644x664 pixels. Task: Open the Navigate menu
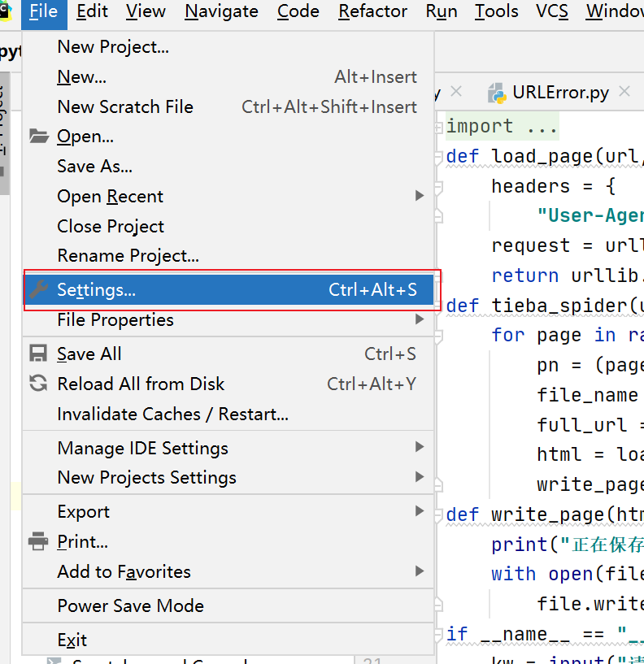tap(221, 11)
